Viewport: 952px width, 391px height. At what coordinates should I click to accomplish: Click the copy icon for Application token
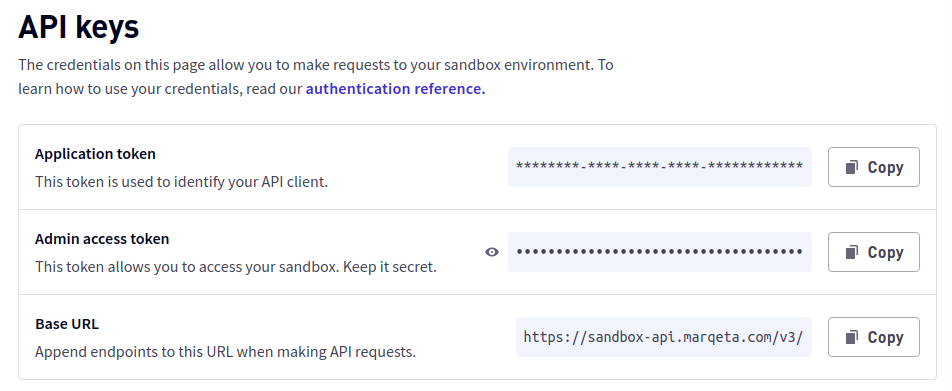(852, 167)
